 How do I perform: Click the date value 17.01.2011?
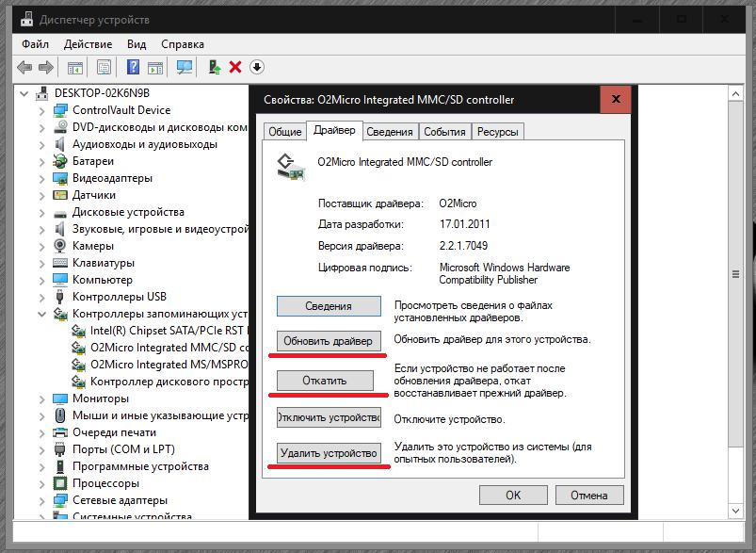[464, 224]
